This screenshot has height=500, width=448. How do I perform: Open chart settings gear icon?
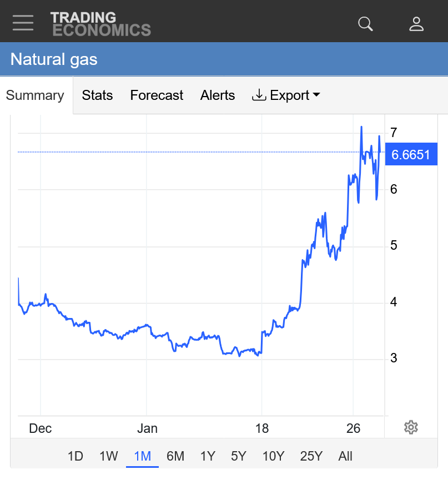(411, 427)
